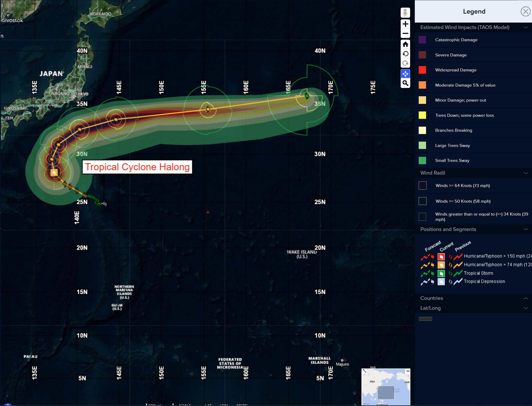The width and height of the screenshot is (532, 406).
Task: Select the zoom-to-area magnifier tool
Action: pos(405,83)
